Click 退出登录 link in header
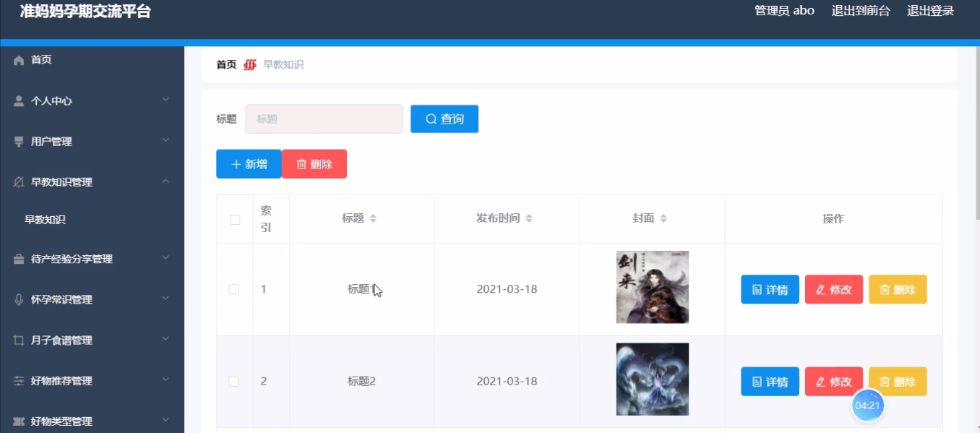The height and width of the screenshot is (433, 980). (931, 11)
